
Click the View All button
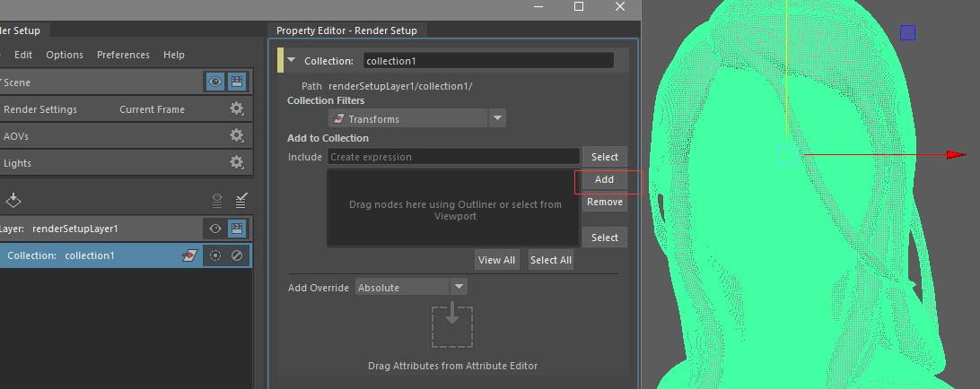coord(496,260)
